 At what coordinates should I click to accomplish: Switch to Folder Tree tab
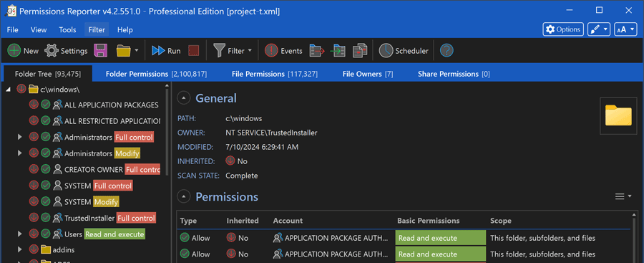coord(48,74)
